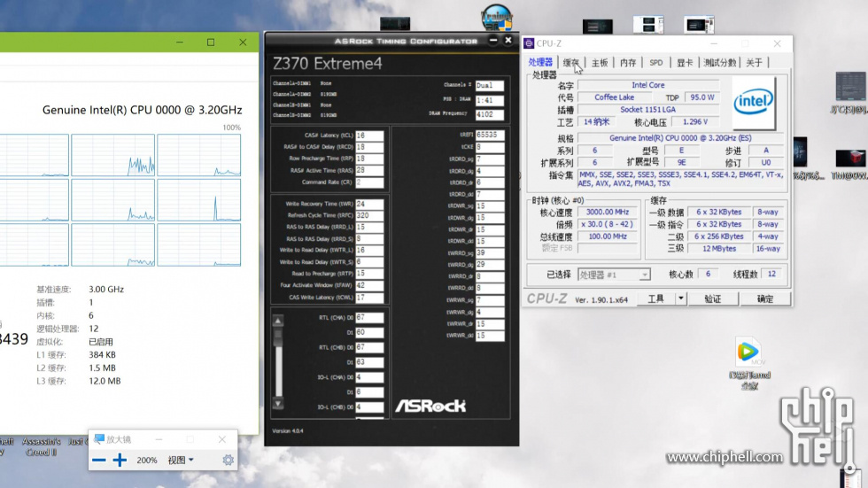Click the RAS# to CAS# Delay (tRCD) field
Image resolution: width=868 pixels, height=488 pixels.
click(x=370, y=147)
